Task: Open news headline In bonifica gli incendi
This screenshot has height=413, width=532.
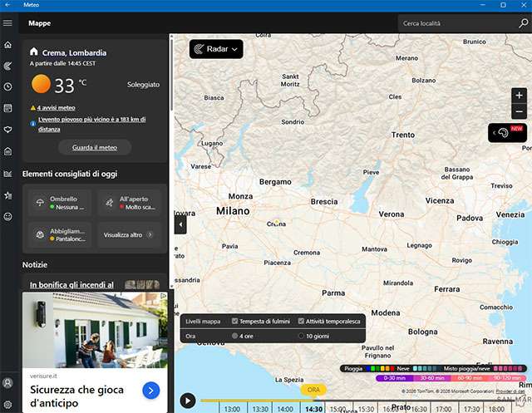Action: point(71,285)
